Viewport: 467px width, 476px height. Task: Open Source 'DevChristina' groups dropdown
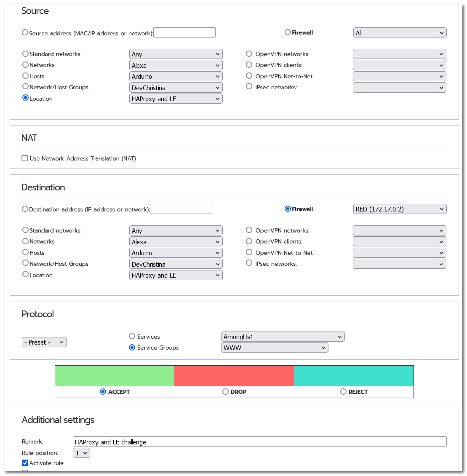pyautogui.click(x=176, y=88)
